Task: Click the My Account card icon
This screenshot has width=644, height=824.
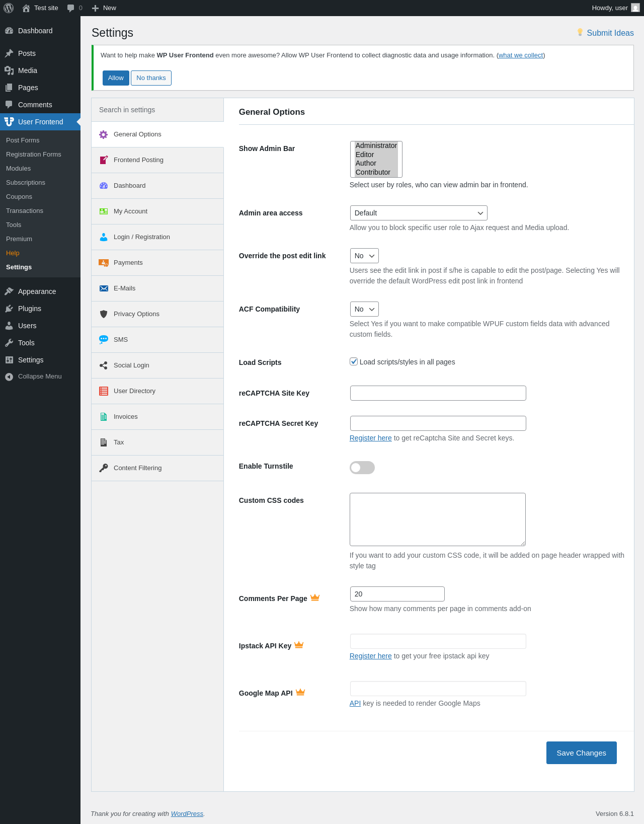Action: [x=104, y=211]
